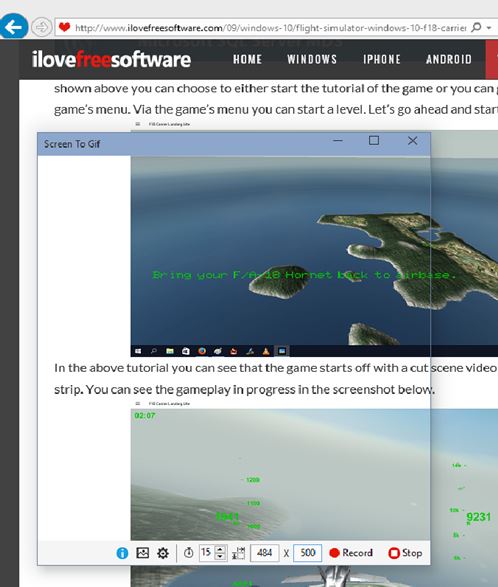Click paragraph starting 'In the above tutorial'
Screen dimensions: 498x587
click(x=276, y=379)
